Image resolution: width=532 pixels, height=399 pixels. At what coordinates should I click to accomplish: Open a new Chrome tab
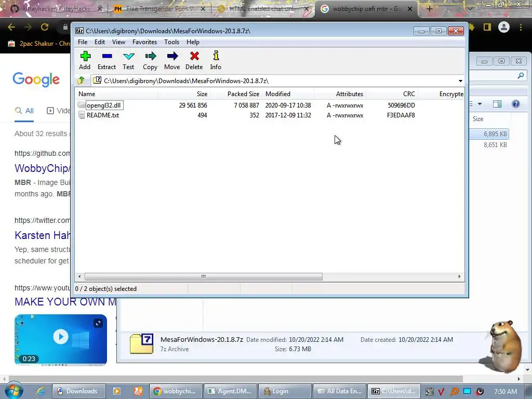[429, 9]
